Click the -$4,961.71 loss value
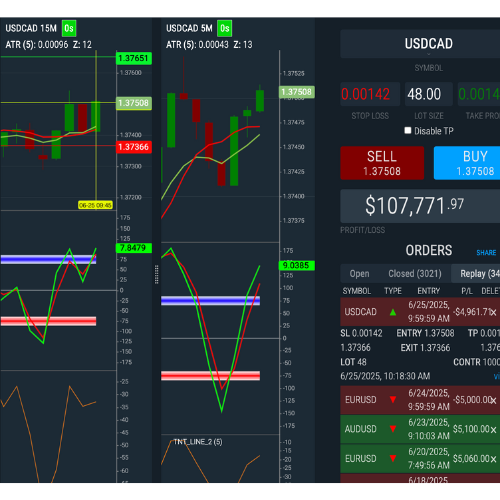This screenshot has width=500, height=500. (x=471, y=312)
